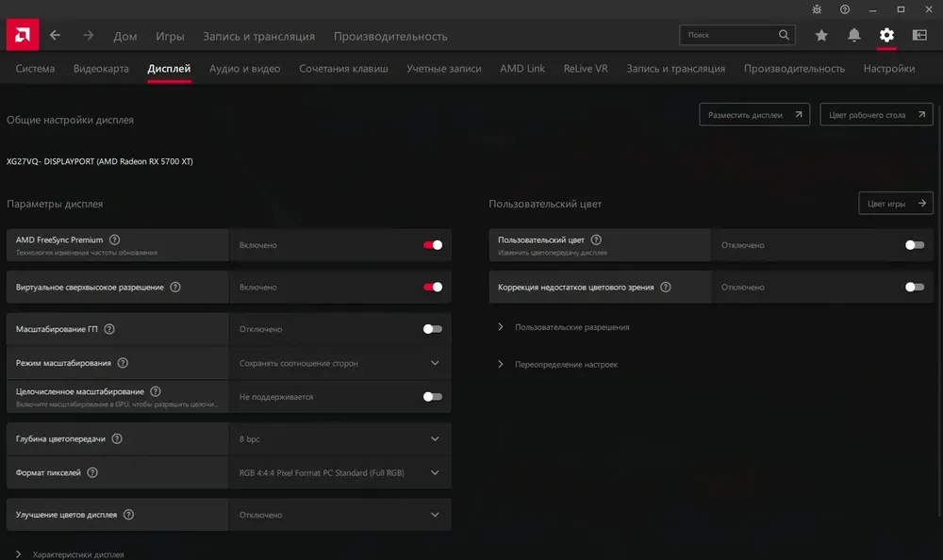943x560 pixels.
Task: Open Производительность settings sub-tab
Action: point(794,69)
